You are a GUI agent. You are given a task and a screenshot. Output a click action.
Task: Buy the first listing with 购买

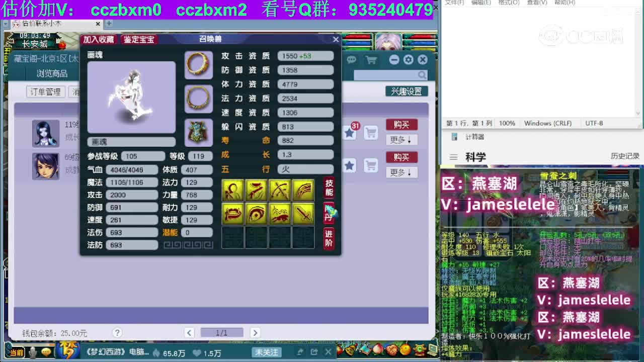(x=401, y=124)
